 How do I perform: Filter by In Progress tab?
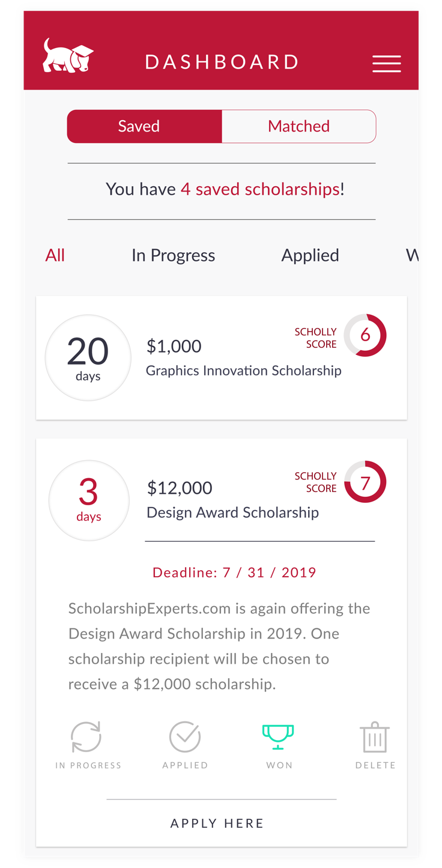(173, 255)
